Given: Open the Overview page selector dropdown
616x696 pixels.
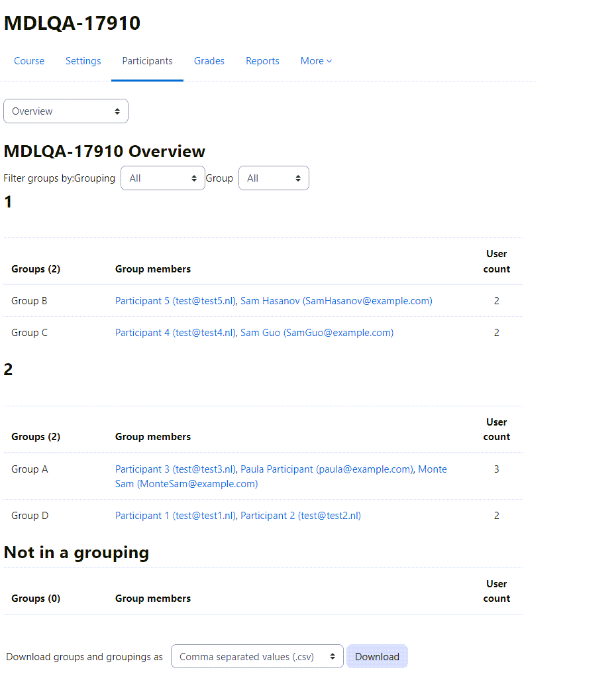Looking at the screenshot, I should pos(66,111).
